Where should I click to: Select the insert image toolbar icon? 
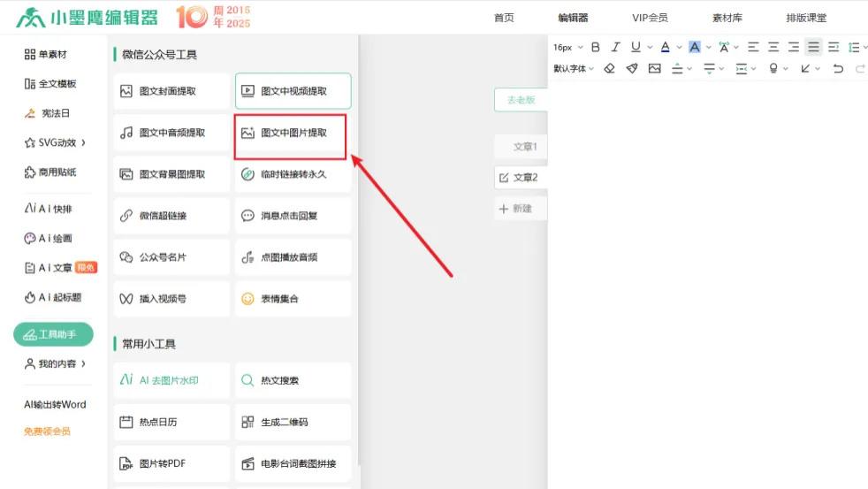[654, 68]
